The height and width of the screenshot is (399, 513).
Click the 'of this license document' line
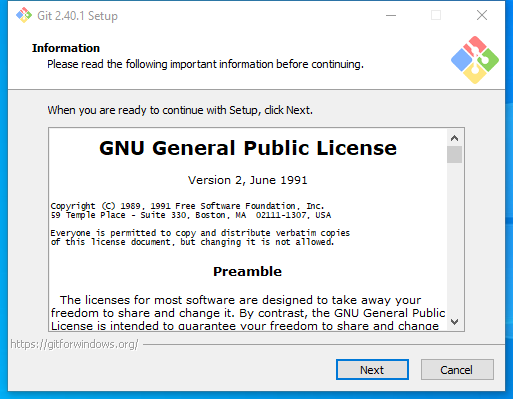click(x=192, y=242)
